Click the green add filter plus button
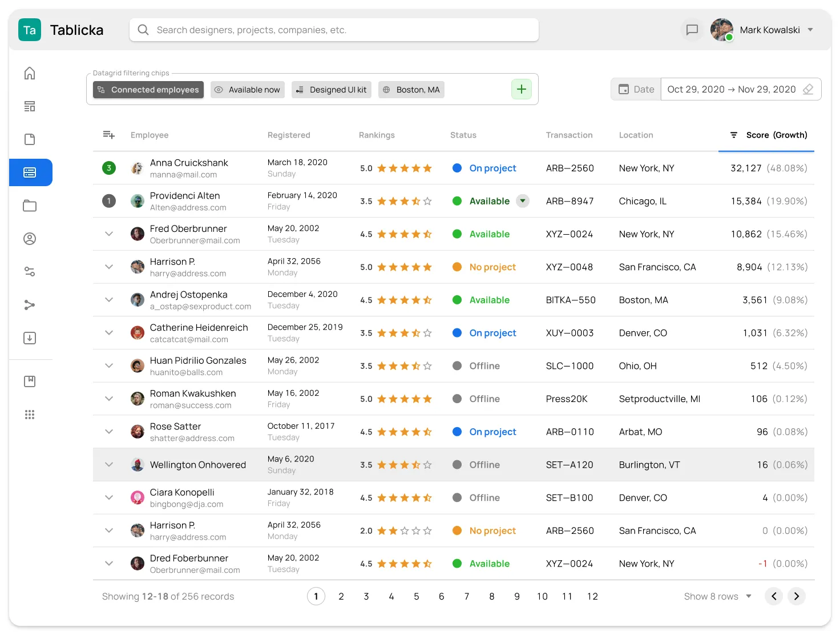This screenshot has width=840, height=635. coord(522,89)
